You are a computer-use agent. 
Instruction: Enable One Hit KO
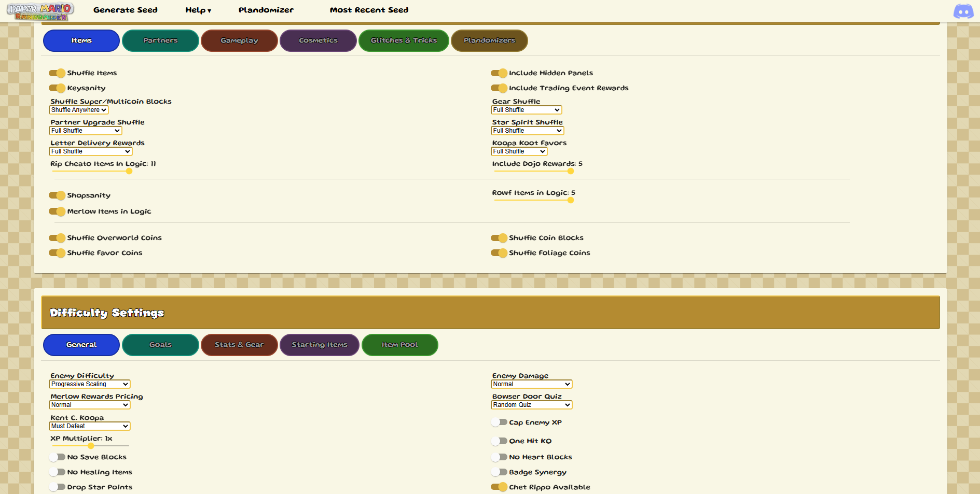click(x=499, y=441)
